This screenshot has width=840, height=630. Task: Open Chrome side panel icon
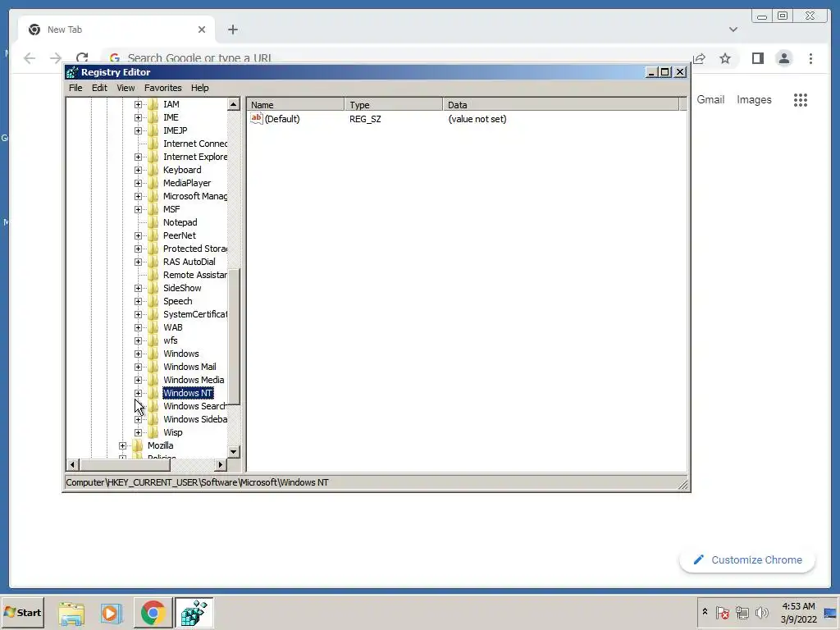pos(757,58)
